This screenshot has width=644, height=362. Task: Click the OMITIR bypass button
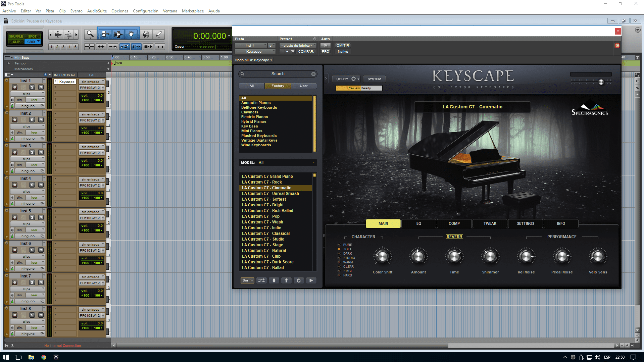point(343,45)
